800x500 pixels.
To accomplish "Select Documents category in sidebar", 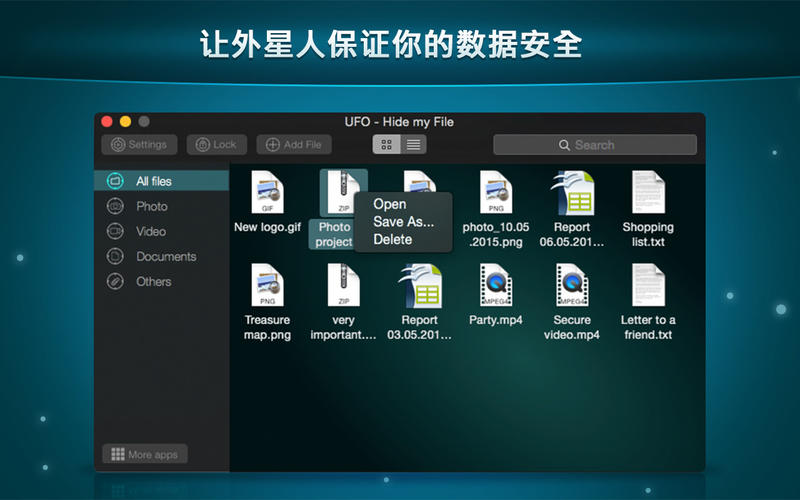I will tap(162, 256).
